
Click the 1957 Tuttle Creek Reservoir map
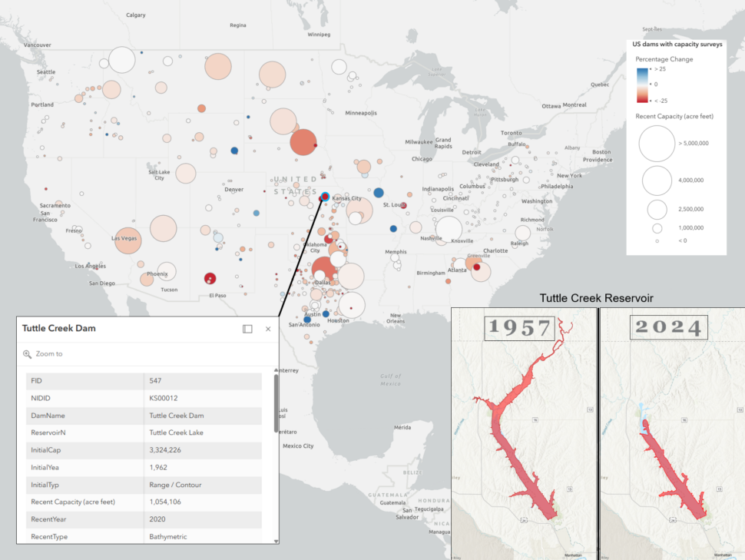(524, 433)
